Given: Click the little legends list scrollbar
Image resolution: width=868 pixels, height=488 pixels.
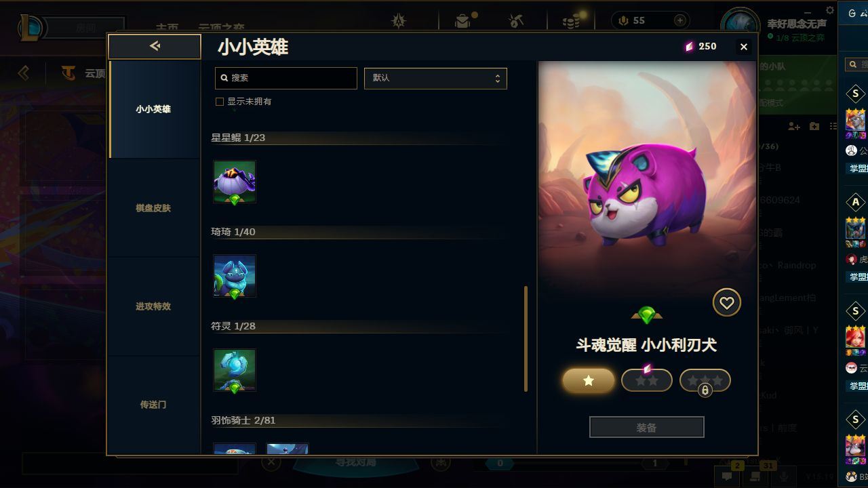Looking at the screenshot, I should (526, 339).
